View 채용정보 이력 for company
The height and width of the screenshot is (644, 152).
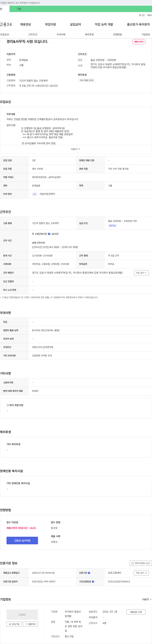136,612
